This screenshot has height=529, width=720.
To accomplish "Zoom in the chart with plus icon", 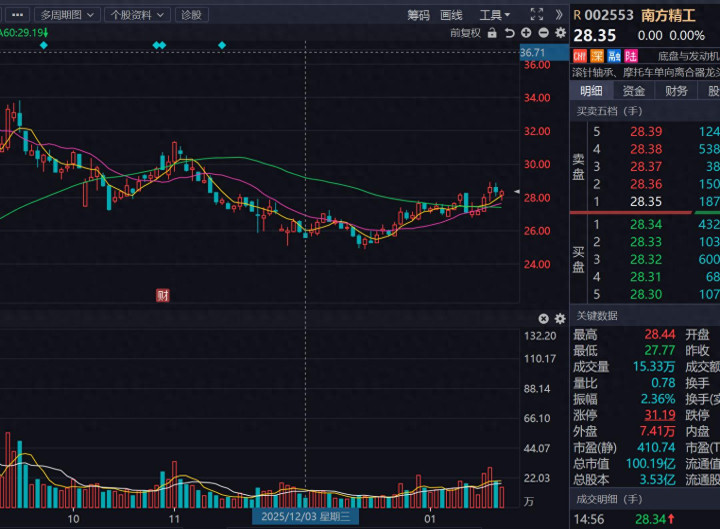I will click(526, 33).
